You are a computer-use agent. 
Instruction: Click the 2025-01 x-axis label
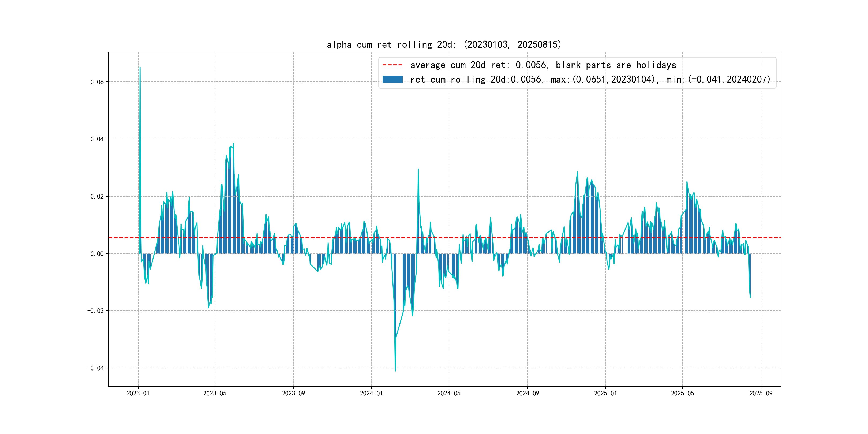coord(605,393)
